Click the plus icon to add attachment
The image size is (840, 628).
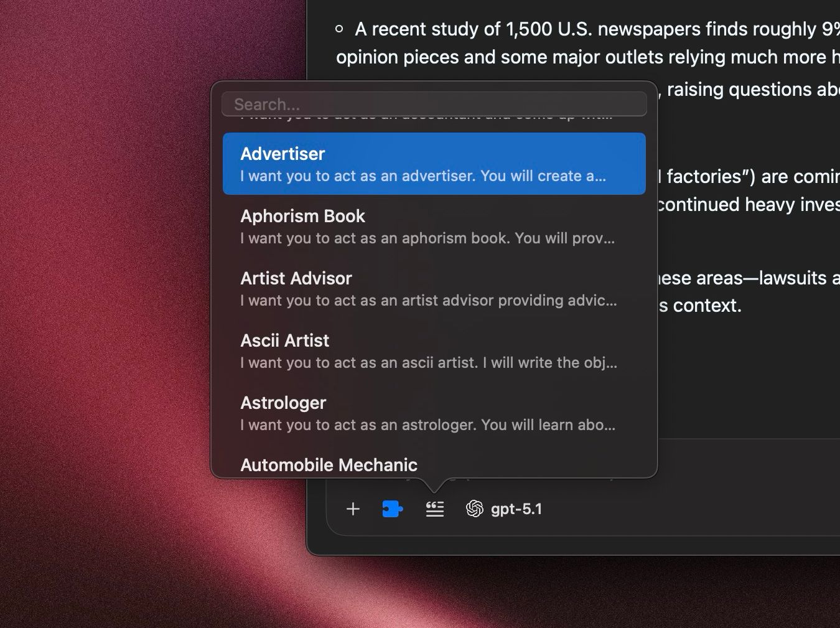coord(353,509)
